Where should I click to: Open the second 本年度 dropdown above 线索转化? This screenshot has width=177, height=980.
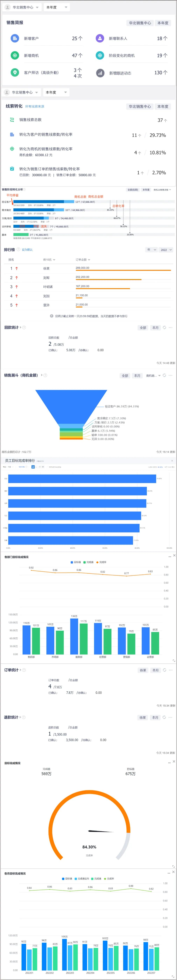pyautogui.click(x=56, y=92)
